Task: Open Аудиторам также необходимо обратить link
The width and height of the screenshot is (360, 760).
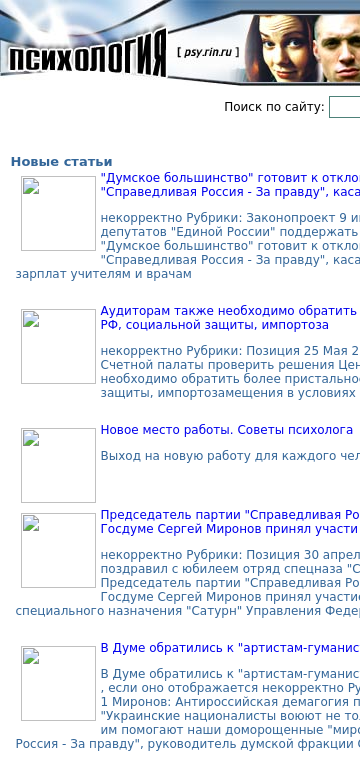Action: pyautogui.click(x=230, y=317)
